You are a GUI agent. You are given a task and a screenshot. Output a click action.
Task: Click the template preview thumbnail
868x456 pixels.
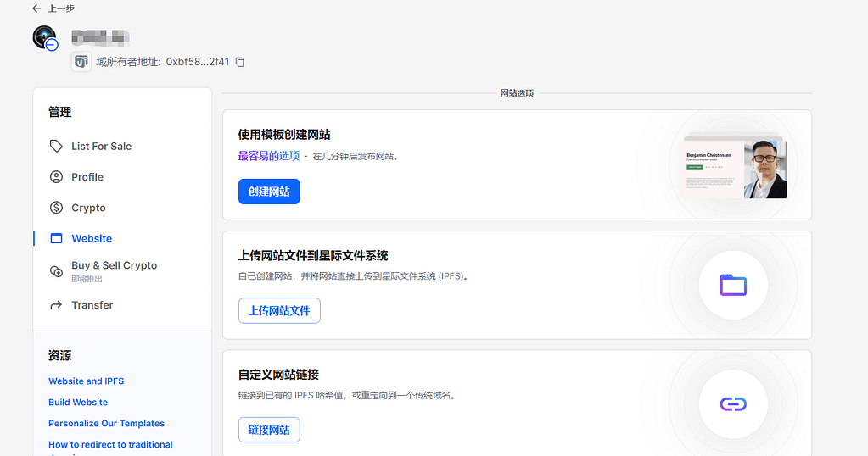[x=733, y=166]
